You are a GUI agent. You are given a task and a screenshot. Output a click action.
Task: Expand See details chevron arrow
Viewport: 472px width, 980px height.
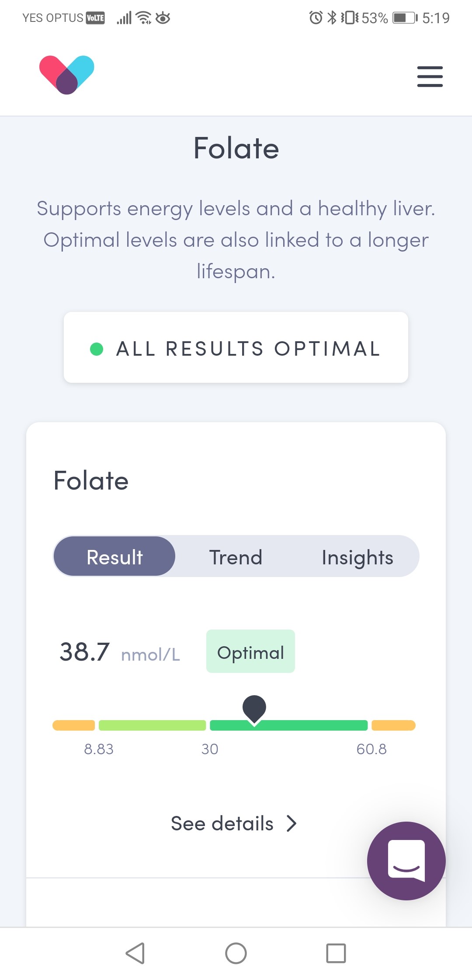pos(292,823)
